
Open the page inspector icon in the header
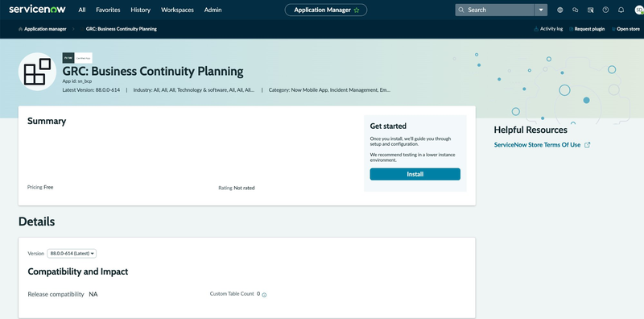(x=590, y=10)
